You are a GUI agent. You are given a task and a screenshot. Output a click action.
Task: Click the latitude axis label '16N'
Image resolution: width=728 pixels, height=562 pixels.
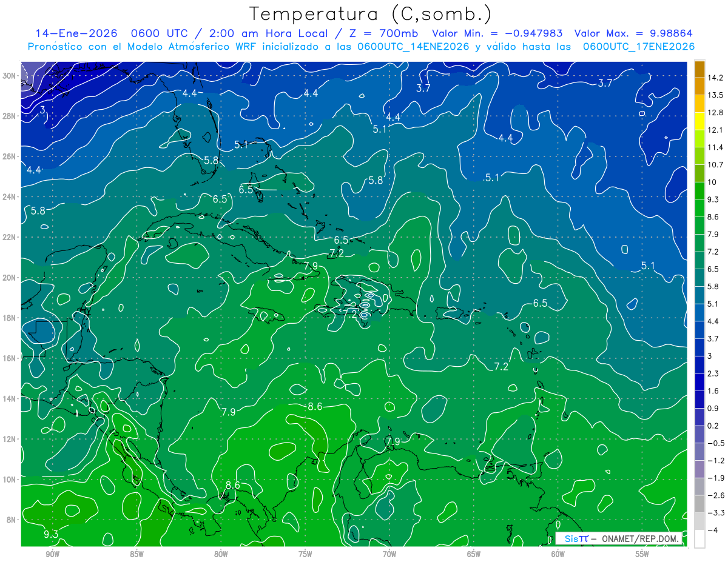(x=10, y=358)
